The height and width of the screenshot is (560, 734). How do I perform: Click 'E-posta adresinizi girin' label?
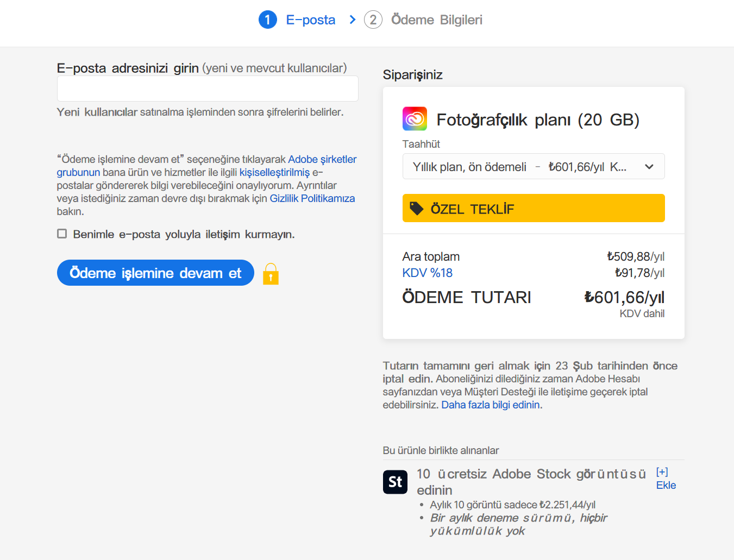(128, 68)
